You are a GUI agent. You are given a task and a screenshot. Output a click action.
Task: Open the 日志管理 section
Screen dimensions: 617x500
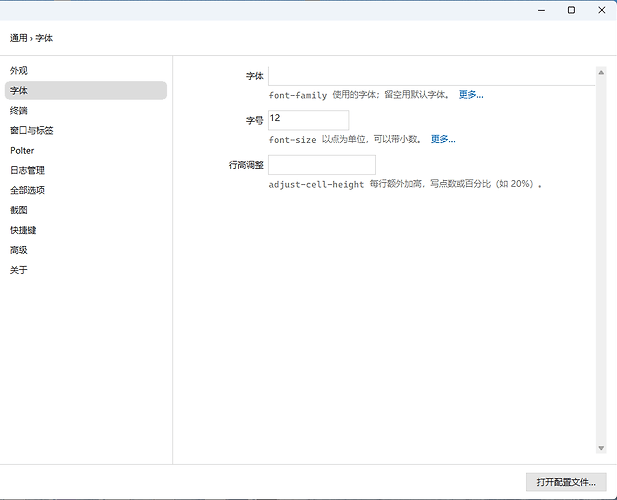(85, 170)
